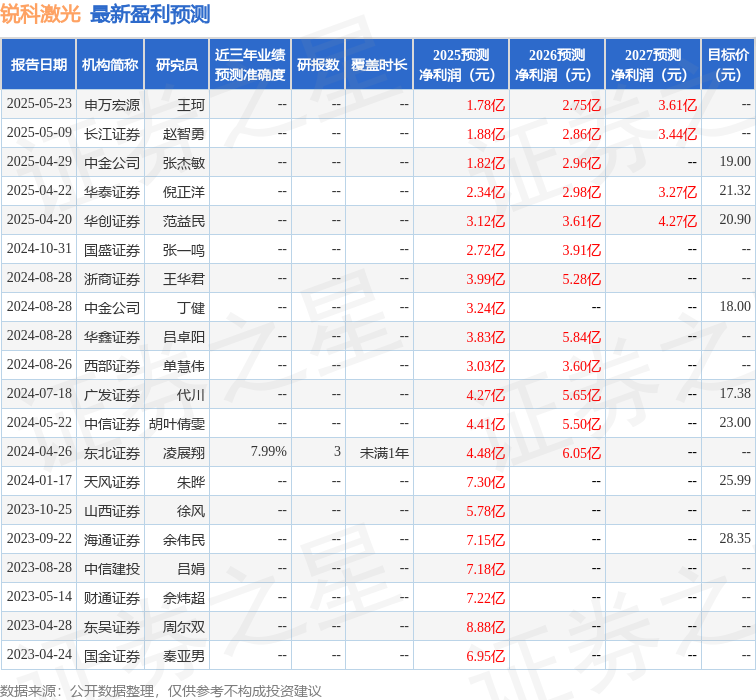Click the 1.78亿 2025 profit forecast
Screen dimensions: 756x700
pyautogui.click(x=486, y=105)
